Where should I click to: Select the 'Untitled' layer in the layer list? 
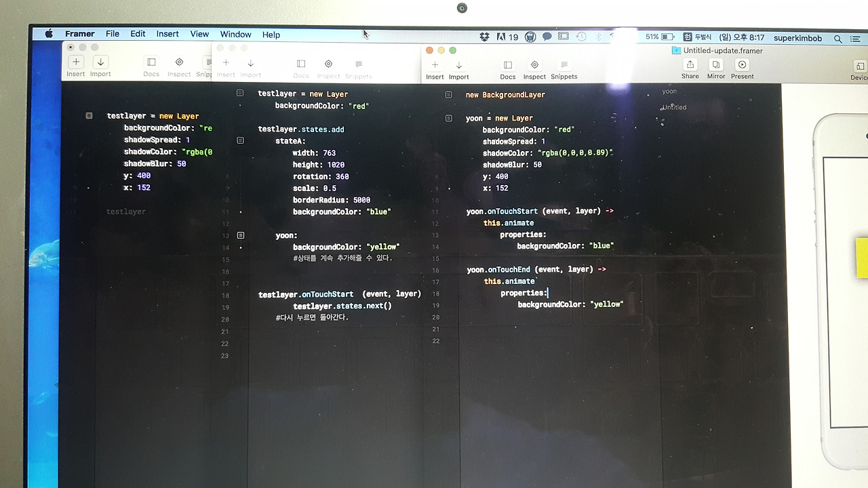pyautogui.click(x=674, y=107)
